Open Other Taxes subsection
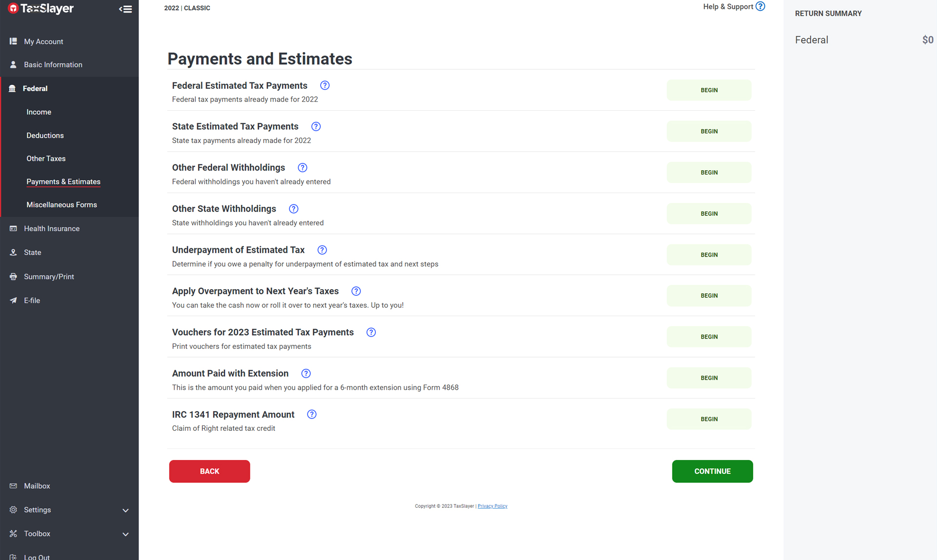This screenshot has height=560, width=937. [46, 159]
